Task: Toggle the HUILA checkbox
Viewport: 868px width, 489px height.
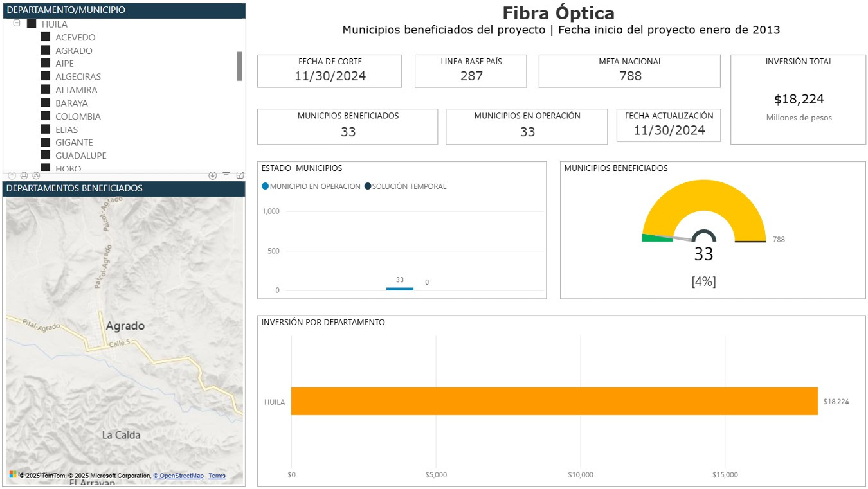Action: pos(32,24)
